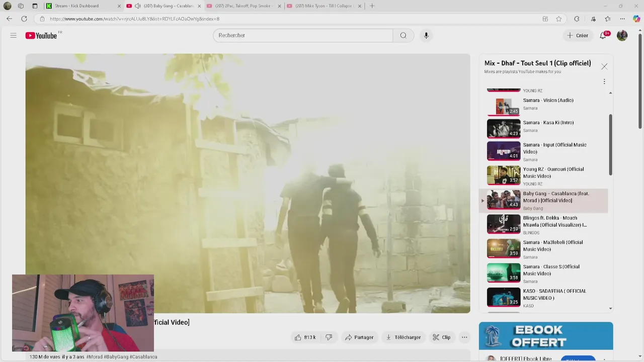
Task: Reload the page with refresh icon
Action: 24,19
